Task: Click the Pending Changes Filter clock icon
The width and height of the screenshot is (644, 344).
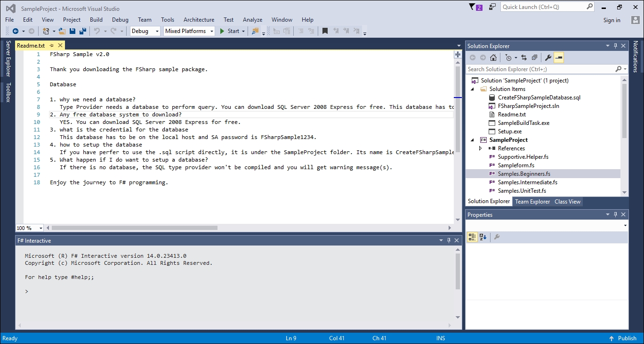Action: pos(508,57)
